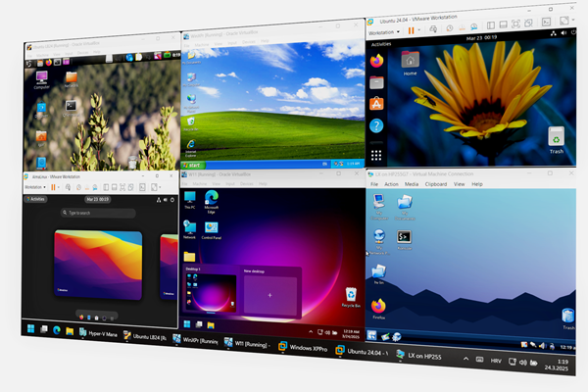Select the Home folder on Ubuntu 24.04 desktop
Image resolution: width=588 pixels, height=392 pixels.
pyautogui.click(x=410, y=63)
